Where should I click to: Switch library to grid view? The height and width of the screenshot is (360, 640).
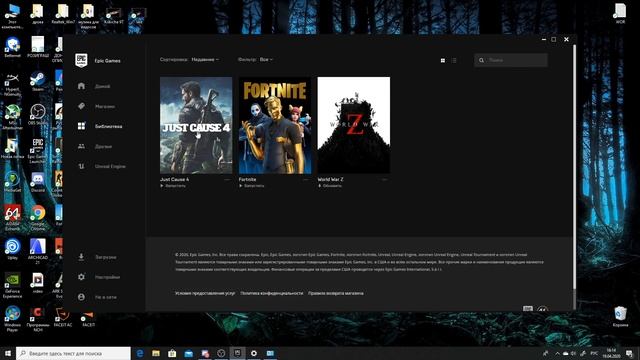tap(443, 60)
